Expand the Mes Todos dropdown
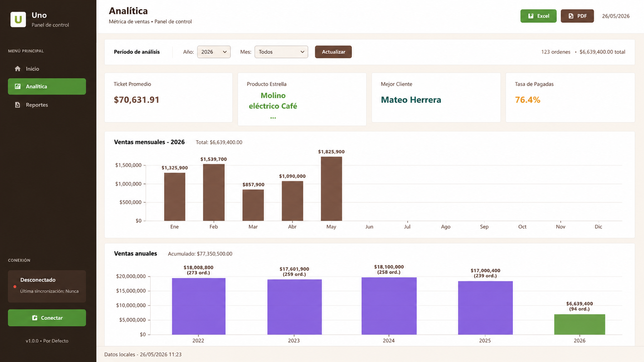The image size is (644, 362). [281, 52]
